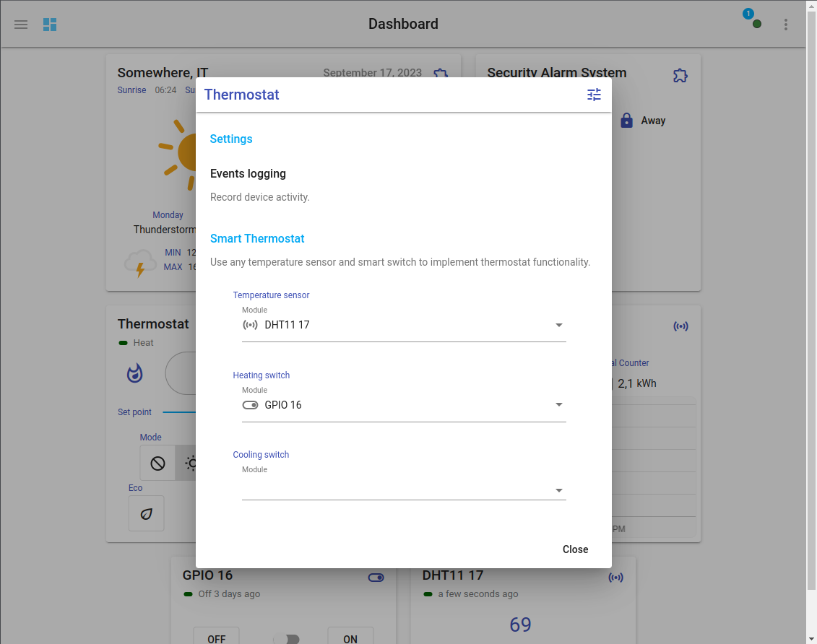The height and width of the screenshot is (644, 817).
Task: Expand the Heating switch module dropdown
Action: (x=403, y=405)
